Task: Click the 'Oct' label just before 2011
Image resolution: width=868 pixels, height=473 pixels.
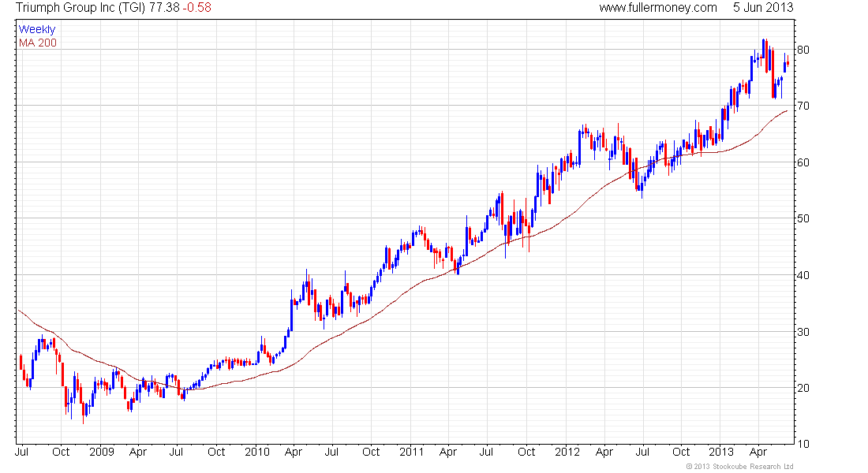Action: [371, 452]
